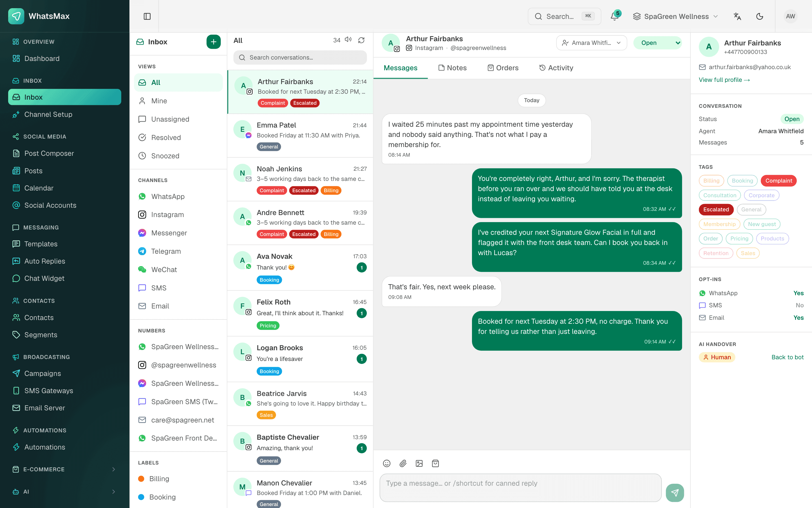Viewport: 812px width, 508px height.
Task: Select the Unassigned view
Action: pos(178,119)
